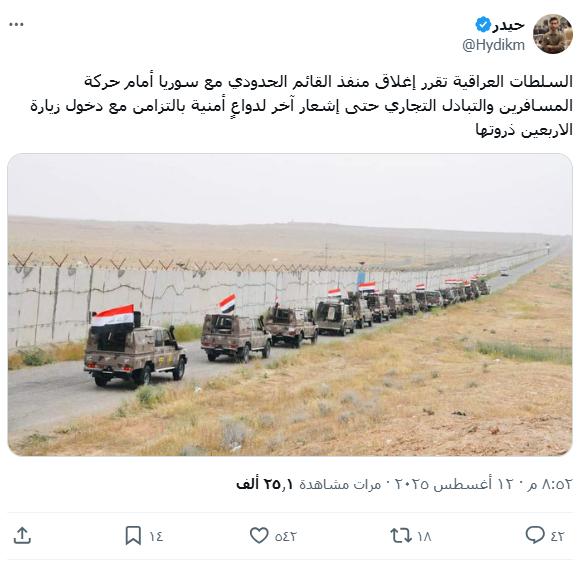Open the author's profile picture
The width and height of the screenshot is (588, 561).
(x=553, y=34)
